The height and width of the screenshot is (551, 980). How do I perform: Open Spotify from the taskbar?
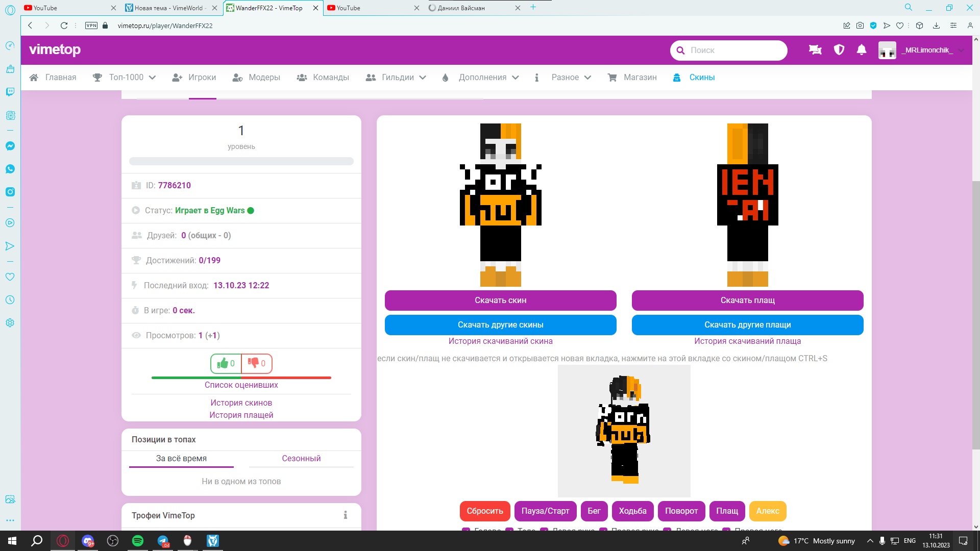click(x=138, y=541)
